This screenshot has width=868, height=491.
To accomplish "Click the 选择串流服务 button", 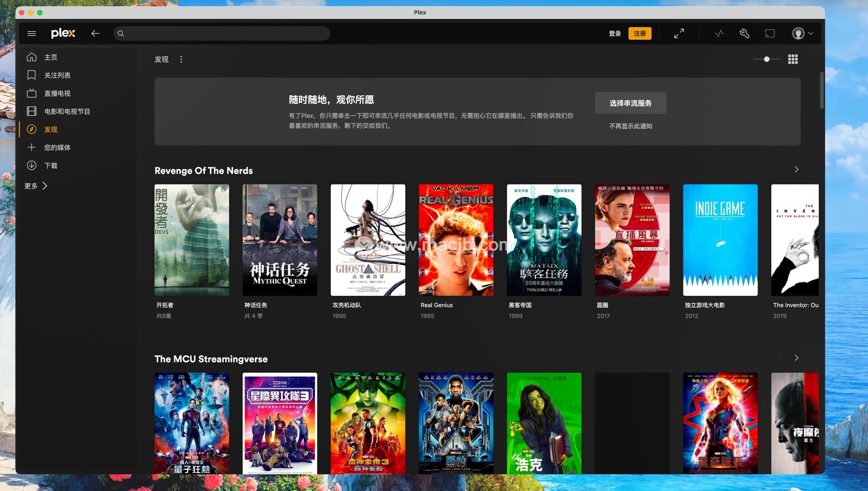I will 630,103.
